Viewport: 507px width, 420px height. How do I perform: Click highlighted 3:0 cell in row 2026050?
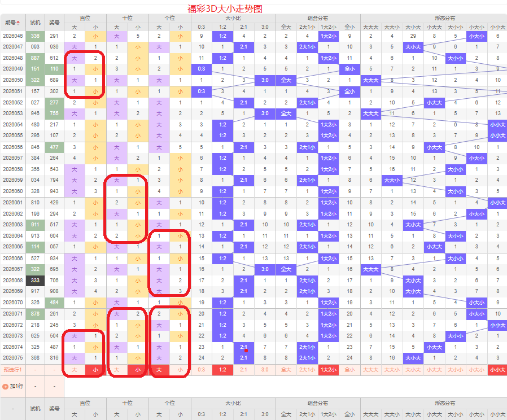[x=265, y=80]
